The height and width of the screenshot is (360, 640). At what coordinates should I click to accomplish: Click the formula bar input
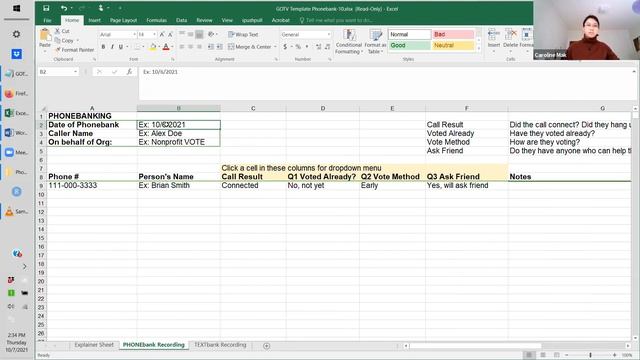(x=386, y=84)
